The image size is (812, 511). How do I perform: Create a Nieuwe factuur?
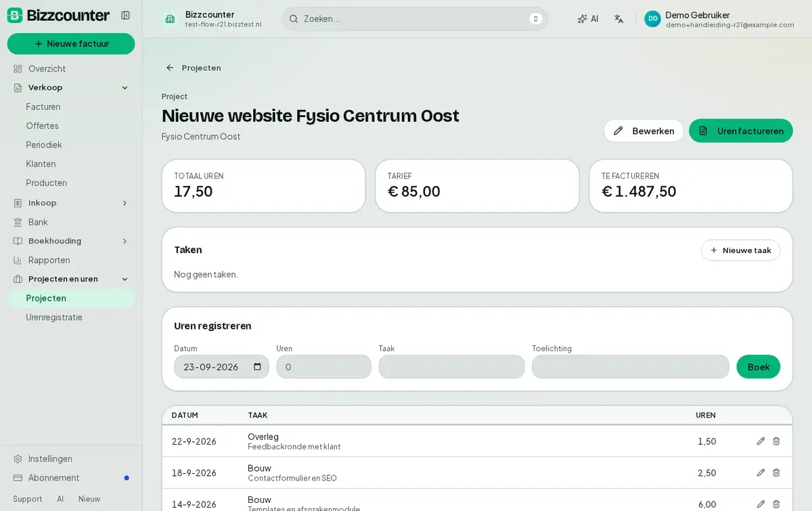tap(71, 44)
